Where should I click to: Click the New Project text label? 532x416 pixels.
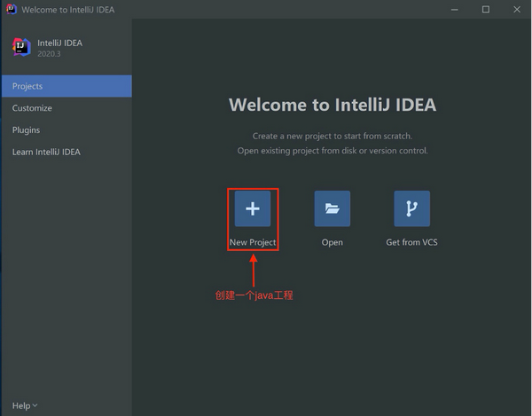pos(253,242)
